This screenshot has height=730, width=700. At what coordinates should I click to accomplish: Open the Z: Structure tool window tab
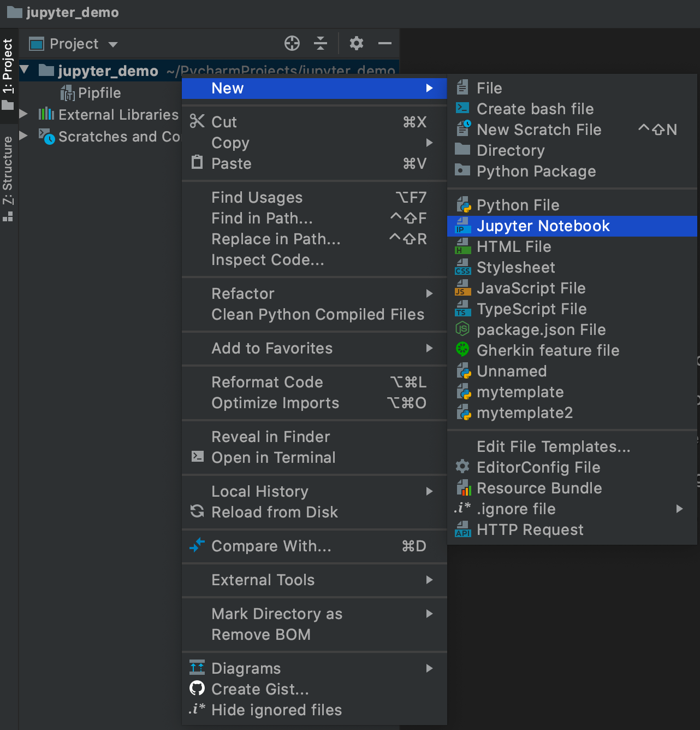pos(8,179)
